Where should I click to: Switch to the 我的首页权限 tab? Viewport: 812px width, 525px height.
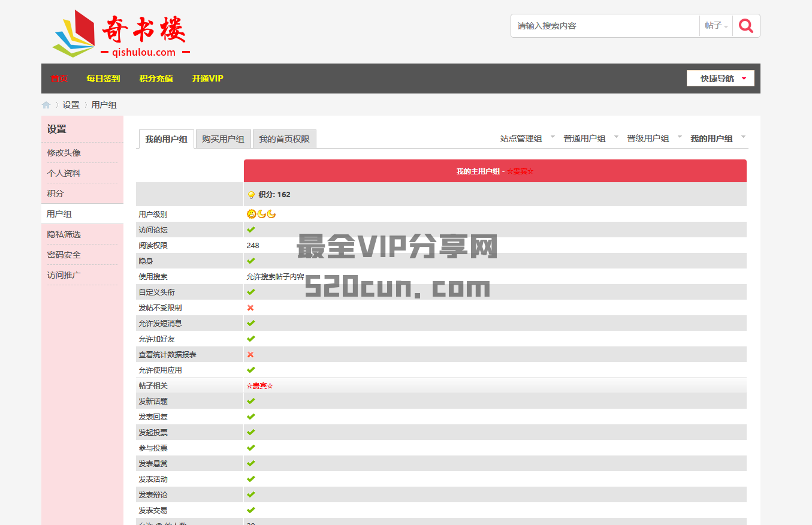284,139
